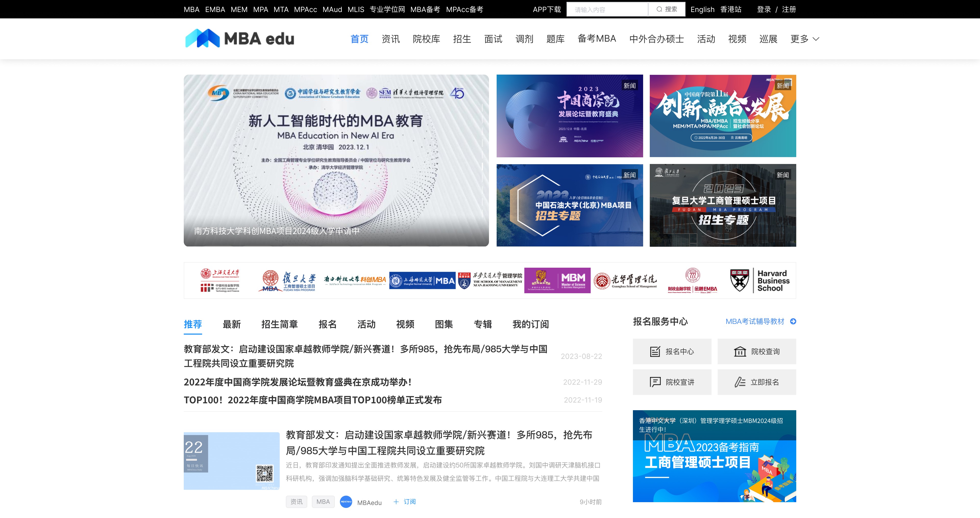
Task: Click the arrow icon beside MBA考试辅导教材
Action: (793, 321)
